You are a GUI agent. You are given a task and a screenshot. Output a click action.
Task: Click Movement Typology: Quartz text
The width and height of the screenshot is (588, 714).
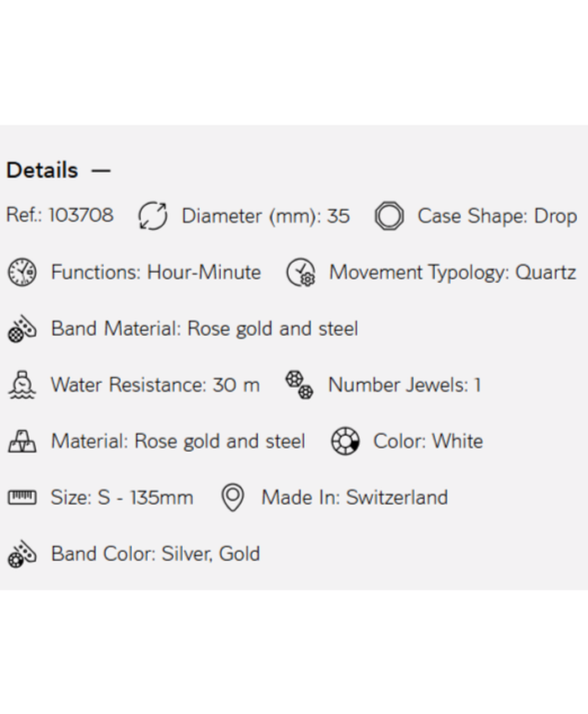452,273
